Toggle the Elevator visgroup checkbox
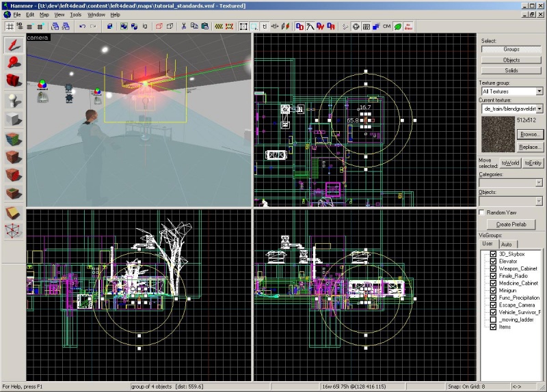The height and width of the screenshot is (392, 547). click(493, 262)
